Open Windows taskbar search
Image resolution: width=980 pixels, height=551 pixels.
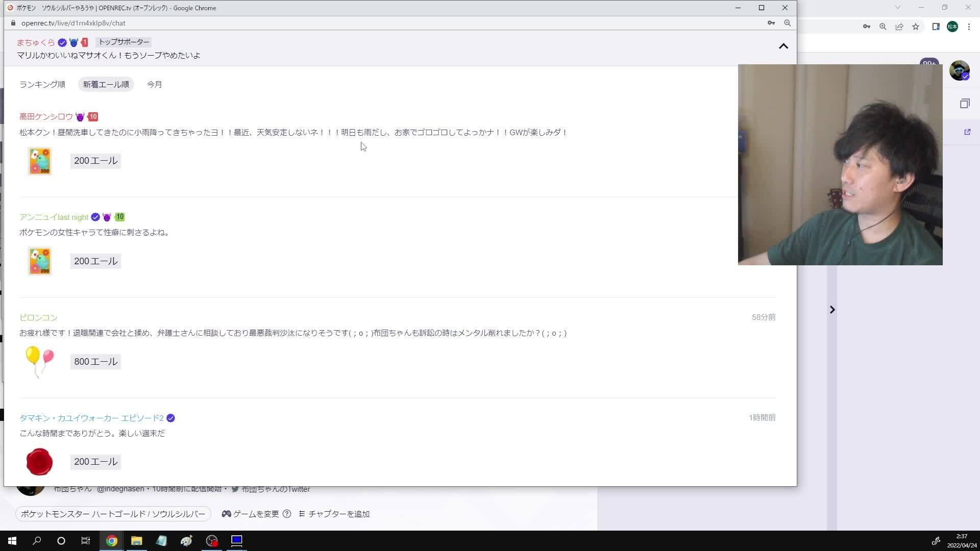point(37,541)
